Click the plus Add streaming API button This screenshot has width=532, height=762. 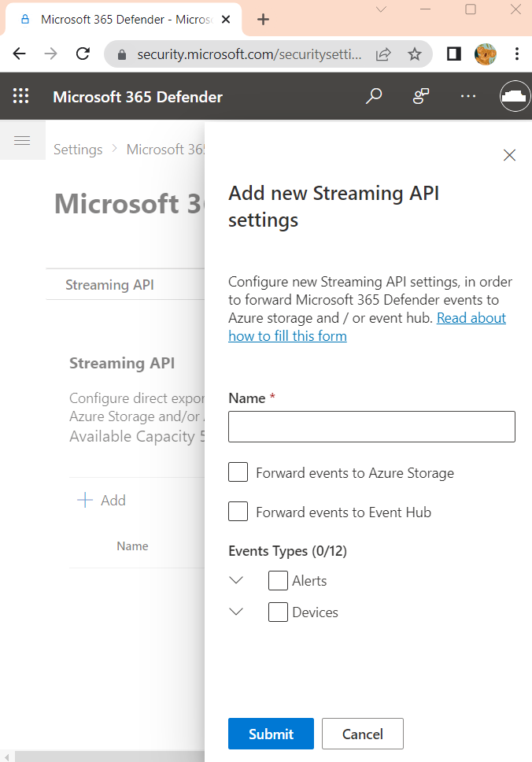102,500
